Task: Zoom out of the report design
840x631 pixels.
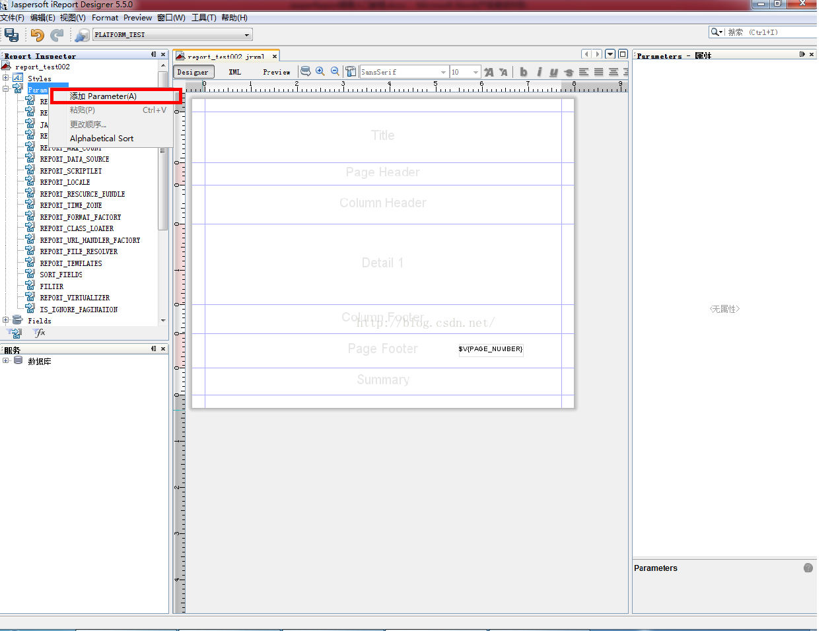Action: click(x=335, y=71)
